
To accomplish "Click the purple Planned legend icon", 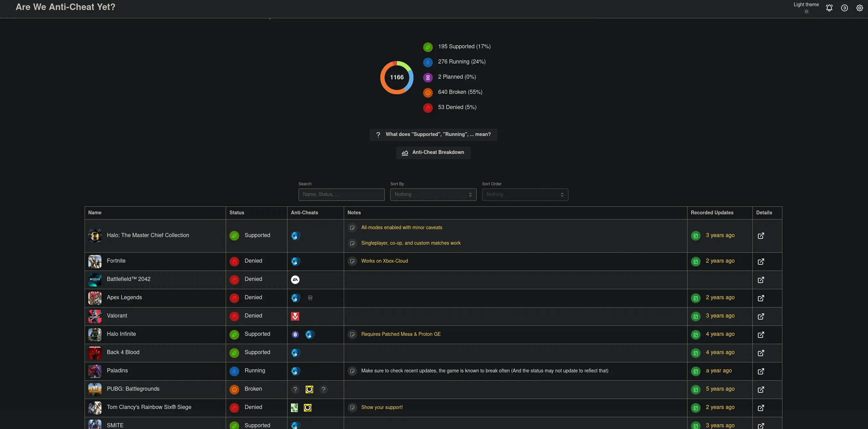I will click(428, 77).
